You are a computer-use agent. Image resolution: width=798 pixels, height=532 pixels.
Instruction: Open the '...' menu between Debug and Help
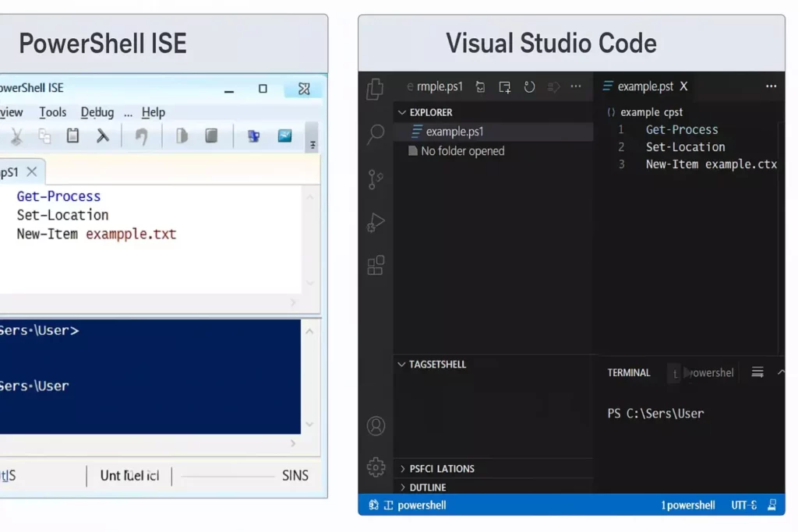coord(128,114)
